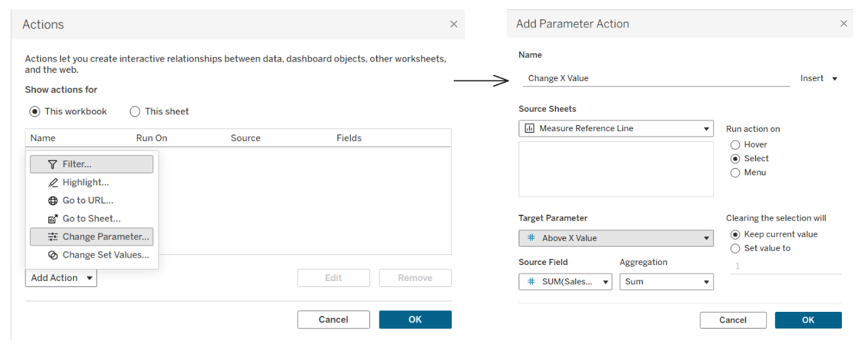Cancel the Actions dialog
This screenshot has height=360, width=868.
(x=333, y=320)
